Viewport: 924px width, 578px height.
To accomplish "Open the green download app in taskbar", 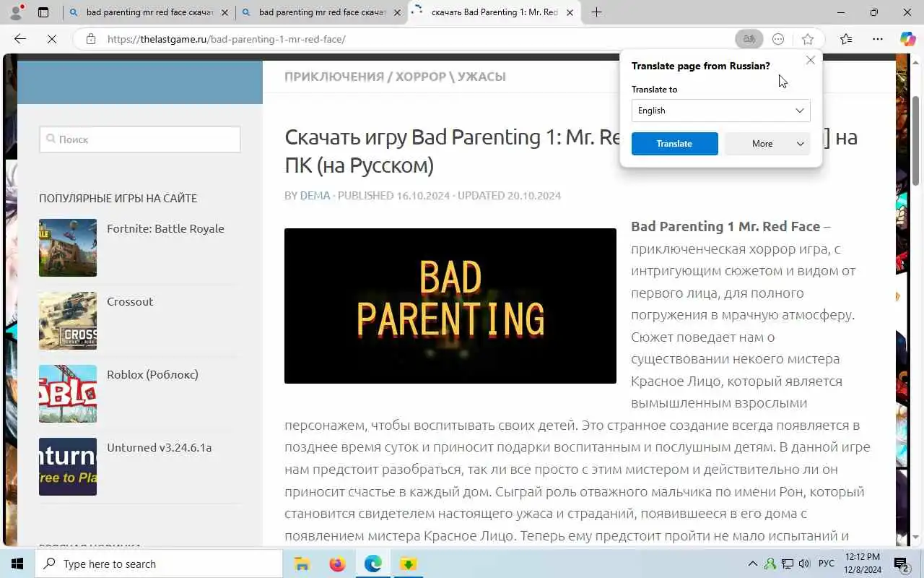I will pos(408,564).
